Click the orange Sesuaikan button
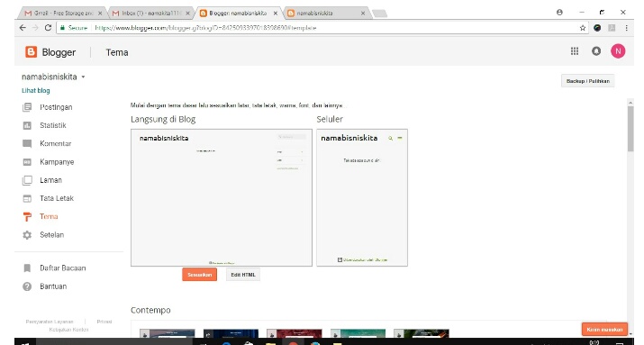Viewport: 644px width, 345px height. [x=200, y=275]
